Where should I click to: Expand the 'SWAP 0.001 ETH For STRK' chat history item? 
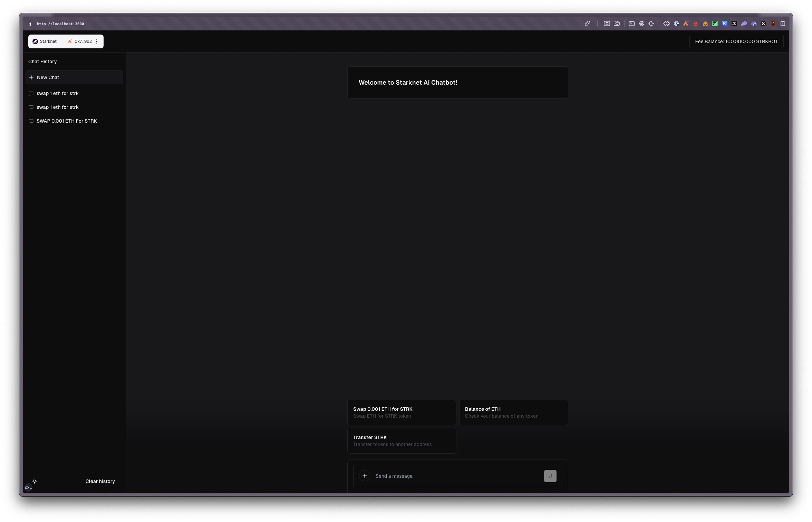click(66, 121)
